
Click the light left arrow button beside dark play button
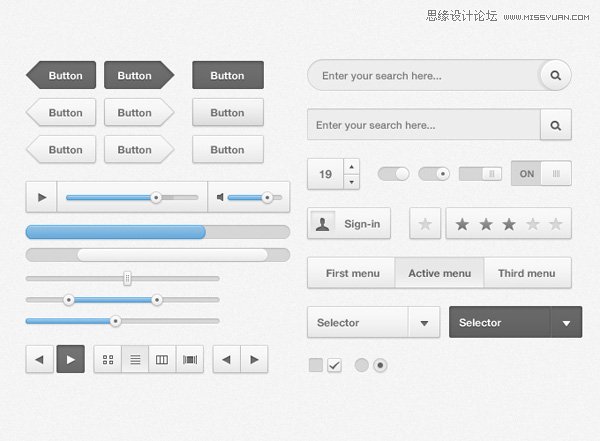39,359
